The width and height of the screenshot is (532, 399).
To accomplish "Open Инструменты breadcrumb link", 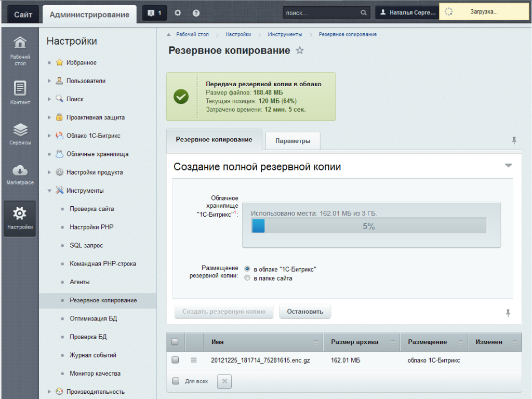I will 285,34.
